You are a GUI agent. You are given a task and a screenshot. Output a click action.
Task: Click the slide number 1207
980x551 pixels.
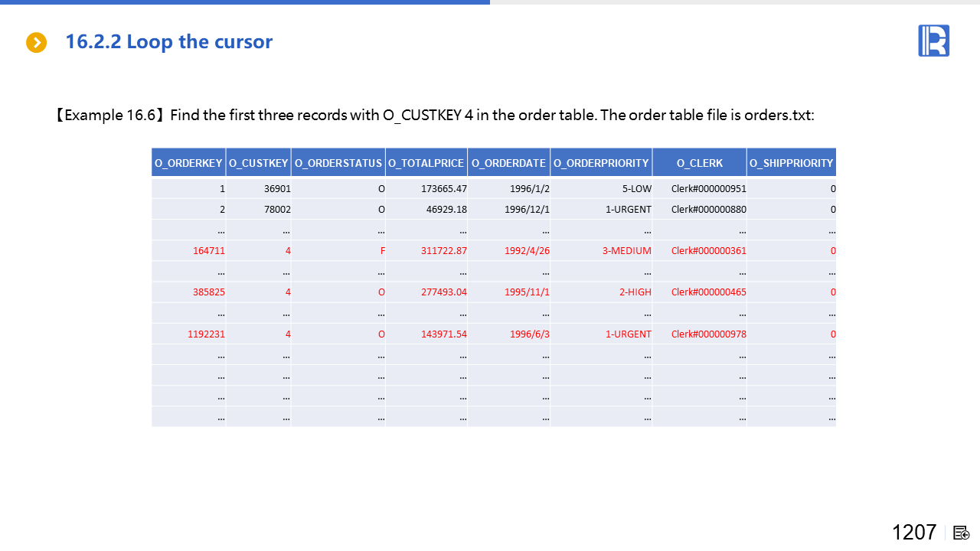point(913,533)
